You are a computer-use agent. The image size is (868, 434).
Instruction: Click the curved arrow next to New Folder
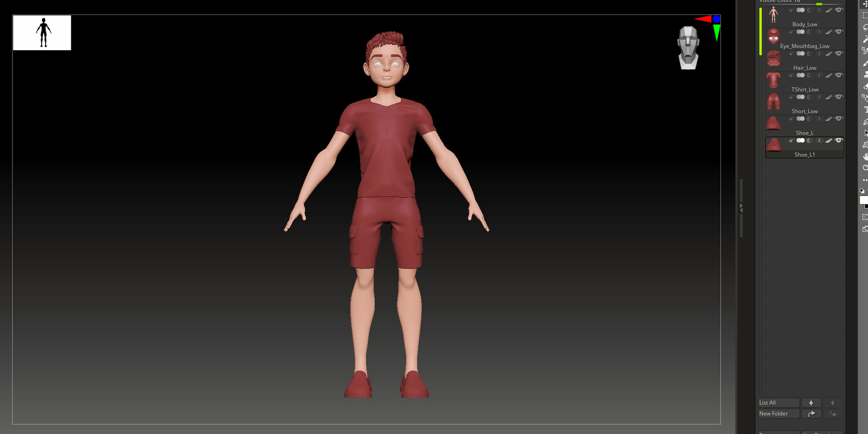(x=811, y=413)
